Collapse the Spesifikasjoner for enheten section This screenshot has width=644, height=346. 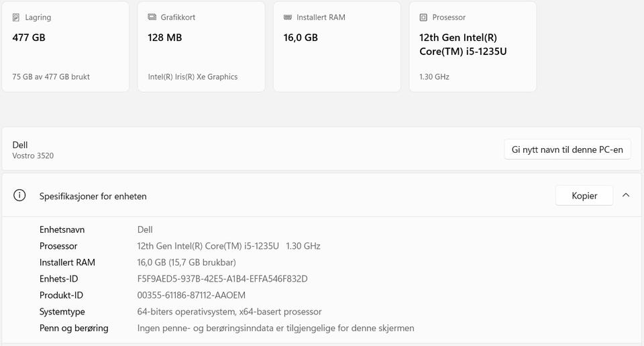[x=626, y=195]
